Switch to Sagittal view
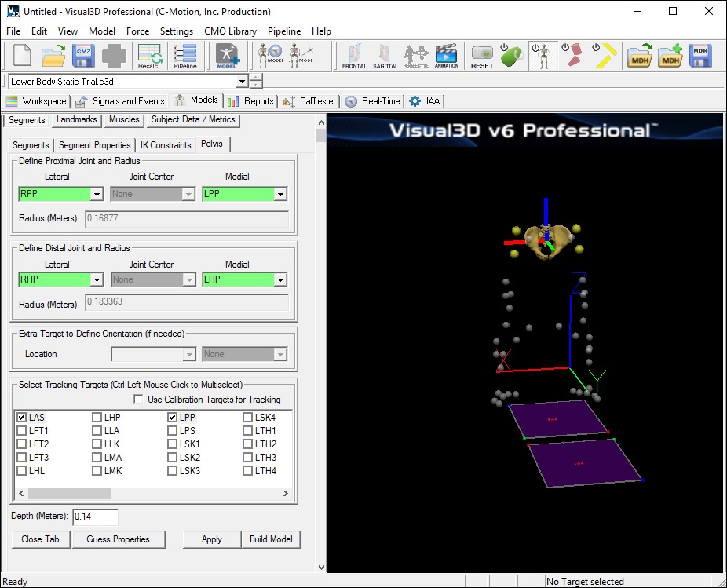 (385, 57)
